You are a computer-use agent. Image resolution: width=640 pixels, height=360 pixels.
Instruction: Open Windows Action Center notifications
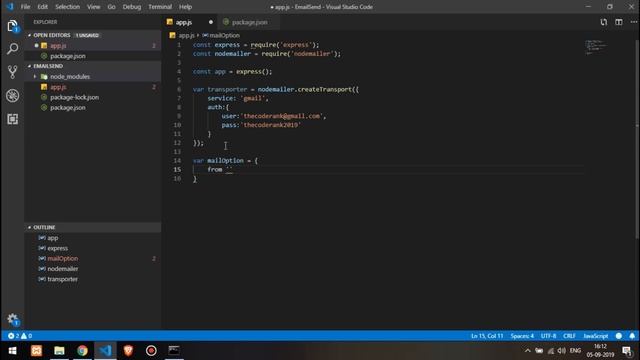pyautogui.click(x=627, y=351)
